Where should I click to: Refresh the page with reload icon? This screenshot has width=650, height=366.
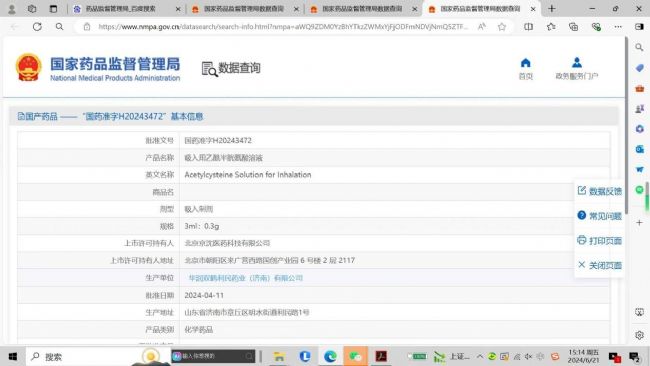click(x=37, y=27)
